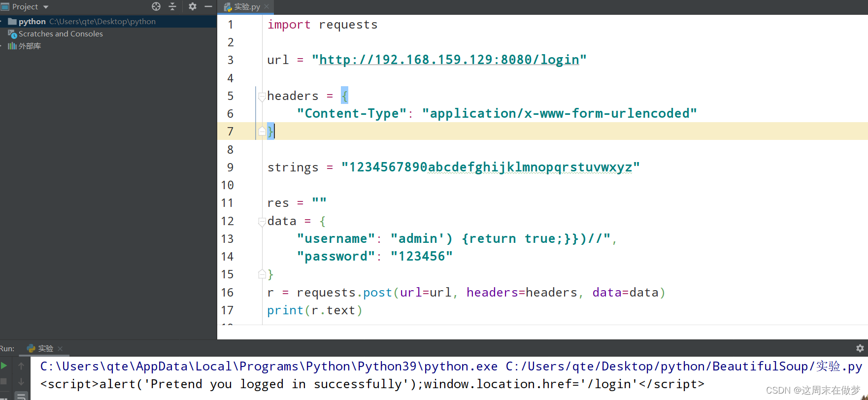Viewport: 868px width, 400px height.
Task: Close the 实验.py editor tab
Action: point(267,6)
